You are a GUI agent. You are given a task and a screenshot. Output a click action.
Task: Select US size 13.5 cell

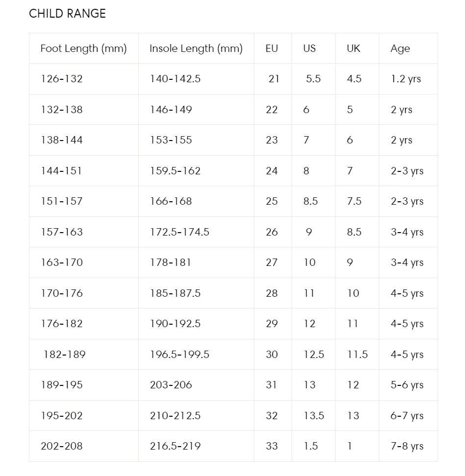click(x=314, y=416)
